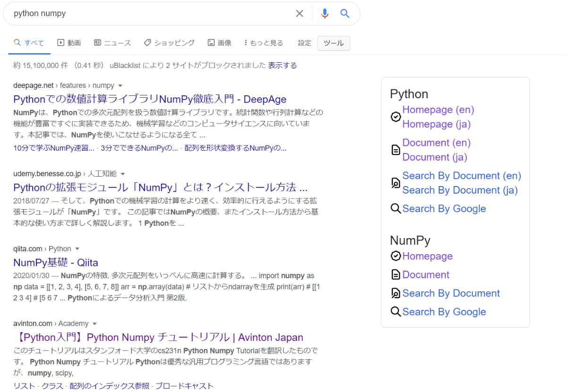The image size is (567, 392).
Task: Click the NumPy Search By Google magnifier icon
Action: (x=396, y=312)
